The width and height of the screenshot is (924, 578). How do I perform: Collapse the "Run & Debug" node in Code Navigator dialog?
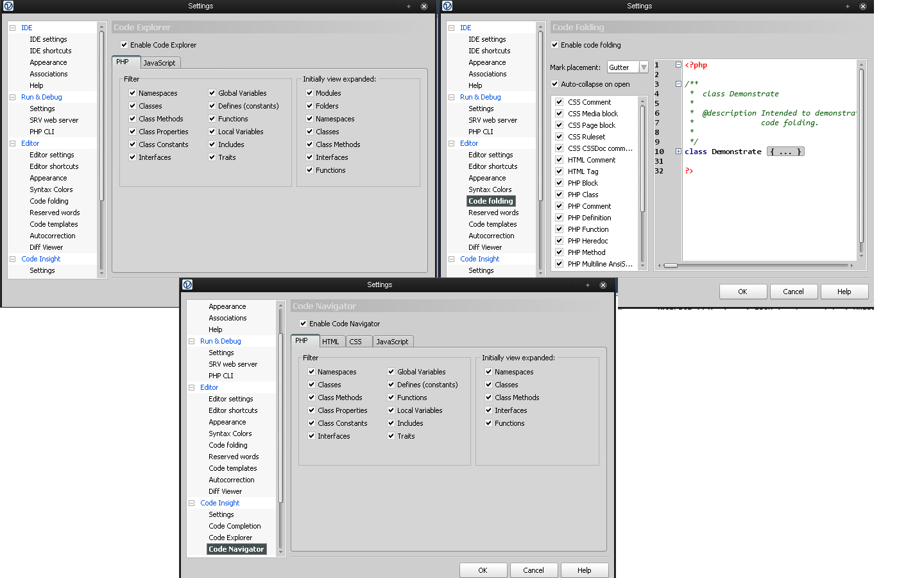point(191,341)
